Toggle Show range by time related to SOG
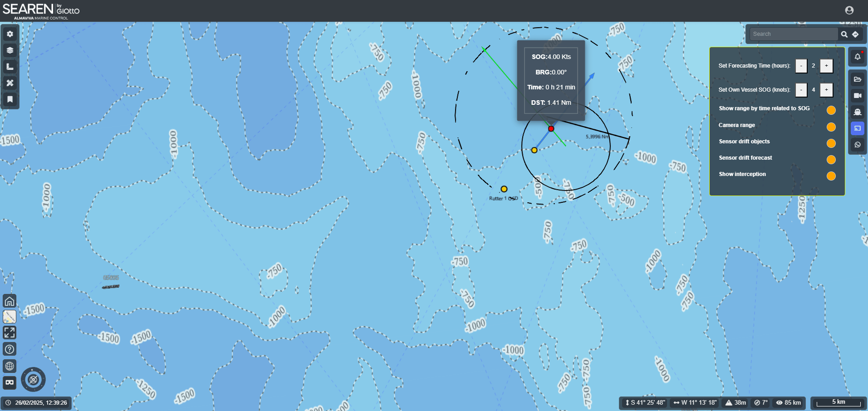The image size is (868, 411). coord(831,110)
